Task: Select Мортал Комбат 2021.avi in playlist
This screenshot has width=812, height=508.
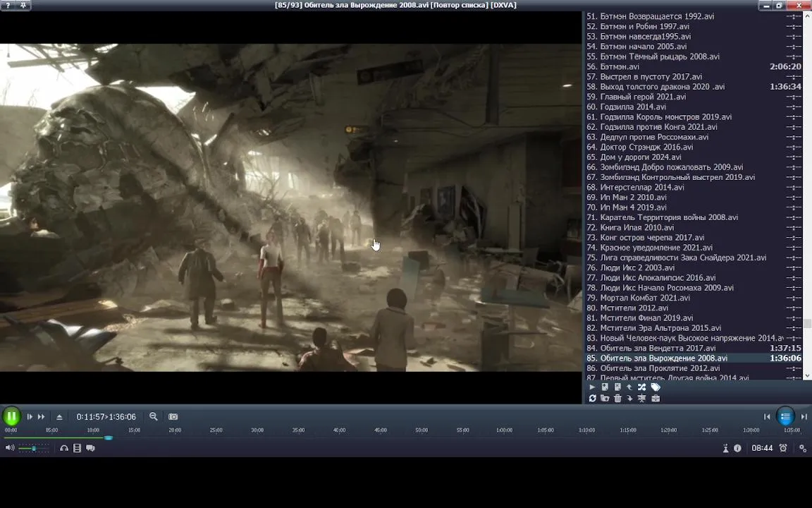Action: [694, 298]
